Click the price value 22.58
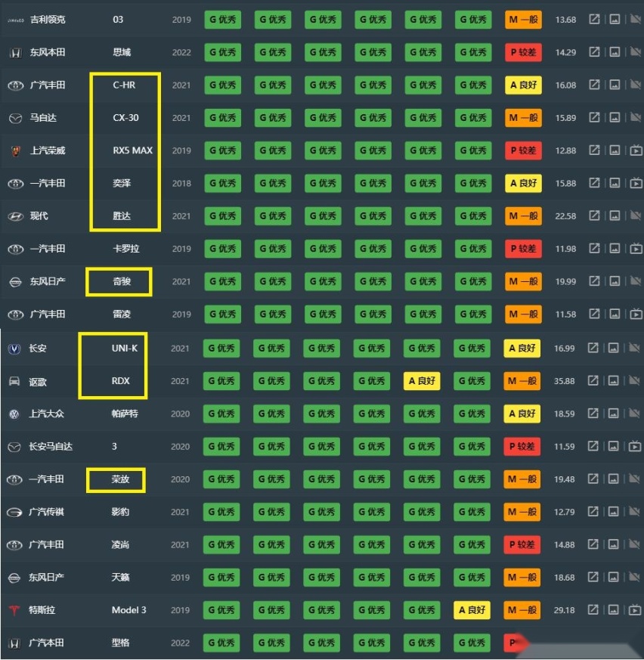 565,216
